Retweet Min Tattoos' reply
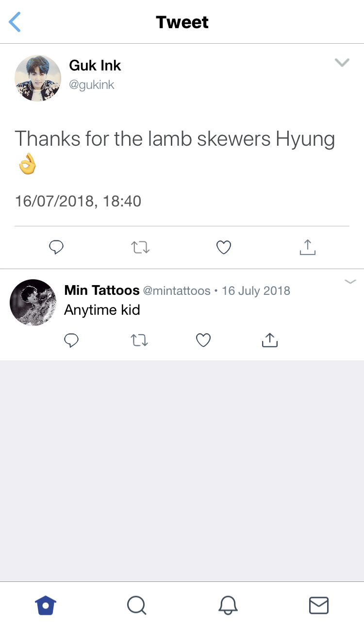Viewport: 364px width, 629px height. [x=140, y=341]
